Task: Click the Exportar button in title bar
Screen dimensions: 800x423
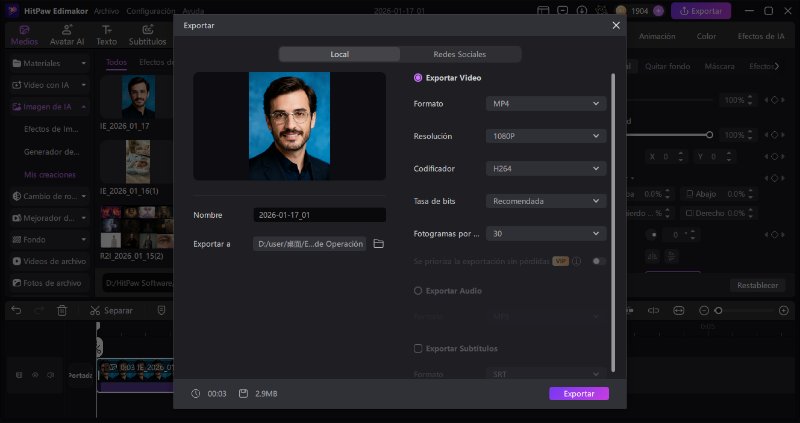Action: 701,11
